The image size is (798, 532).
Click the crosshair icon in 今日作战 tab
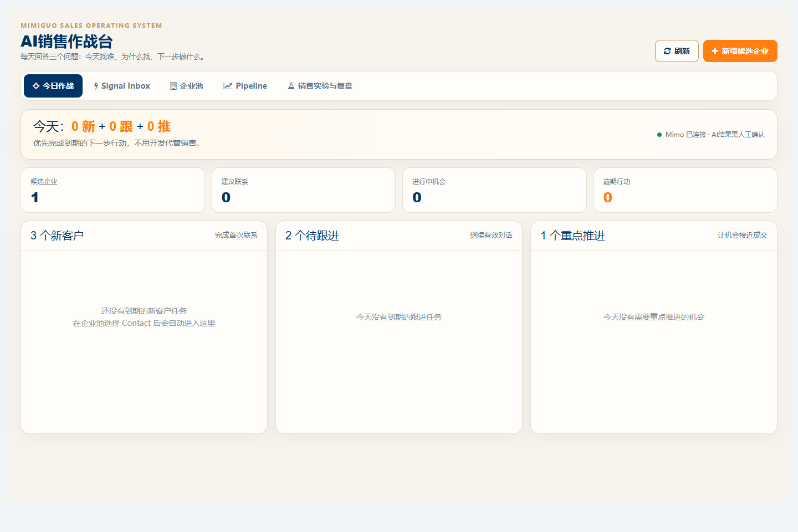(36, 86)
